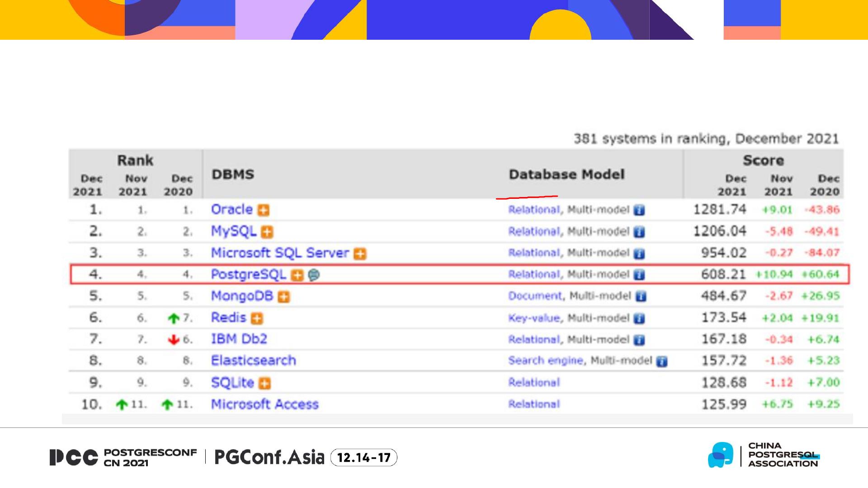
Task: Click the orange plus icon beside MongoDB
Action: coord(284,297)
